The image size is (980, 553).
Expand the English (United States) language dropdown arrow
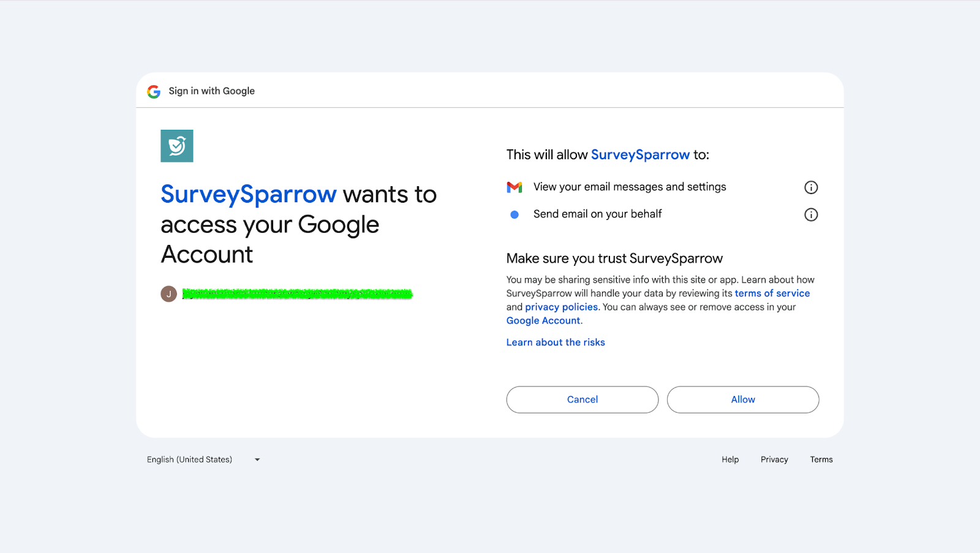pyautogui.click(x=257, y=460)
